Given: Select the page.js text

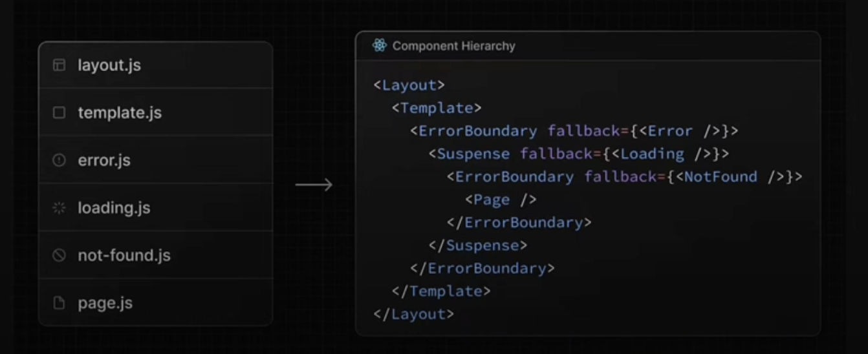Looking at the screenshot, I should click(105, 303).
